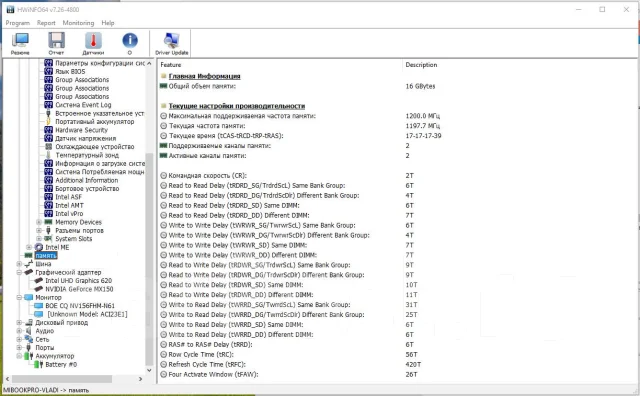640x396 pixels.
Task: Select the Портативный аккумулятор tree item
Action: (x=95, y=122)
